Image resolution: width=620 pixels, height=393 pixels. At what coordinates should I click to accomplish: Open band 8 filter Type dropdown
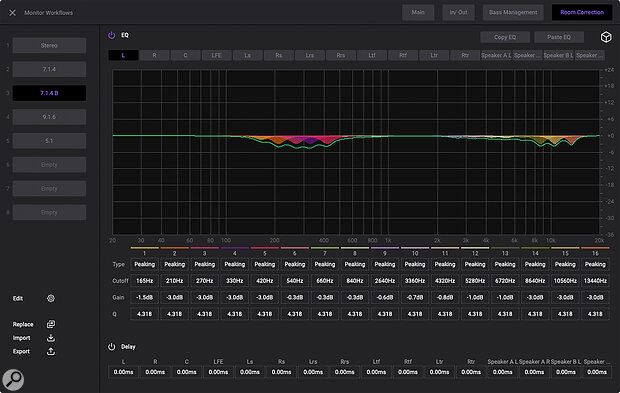(x=355, y=265)
